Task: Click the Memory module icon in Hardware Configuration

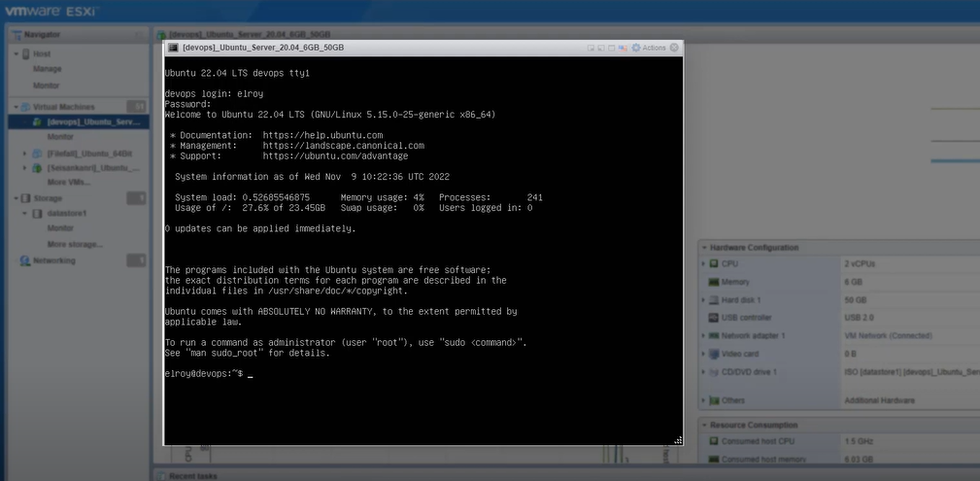Action: (x=714, y=282)
